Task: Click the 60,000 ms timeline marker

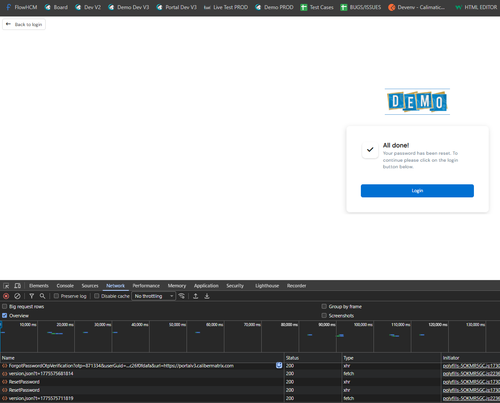Action: pos(214,325)
